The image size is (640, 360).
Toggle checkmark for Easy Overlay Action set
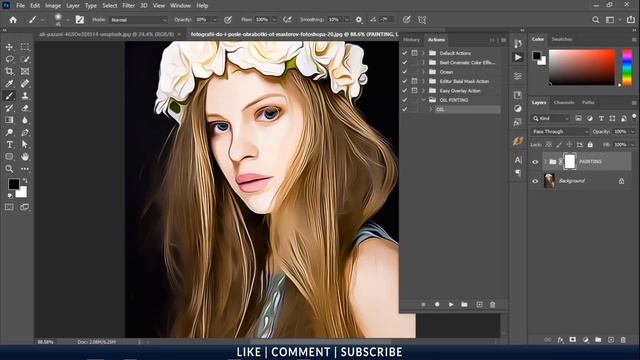tap(404, 91)
